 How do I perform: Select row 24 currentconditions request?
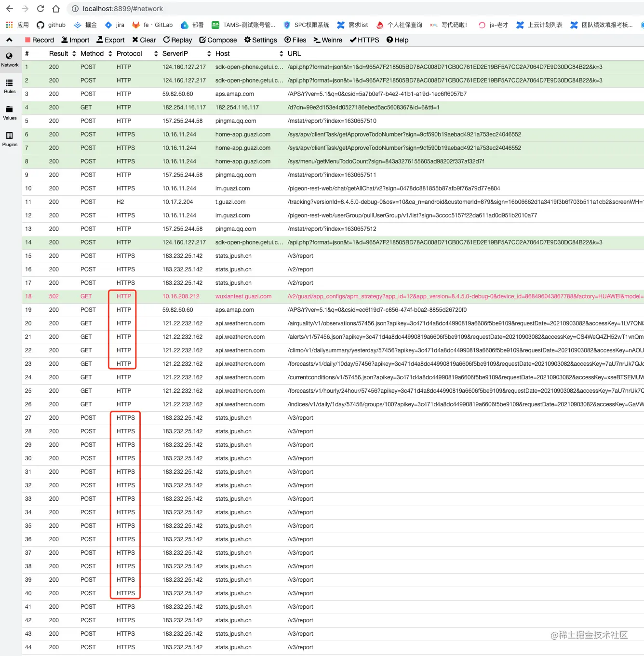333,377
